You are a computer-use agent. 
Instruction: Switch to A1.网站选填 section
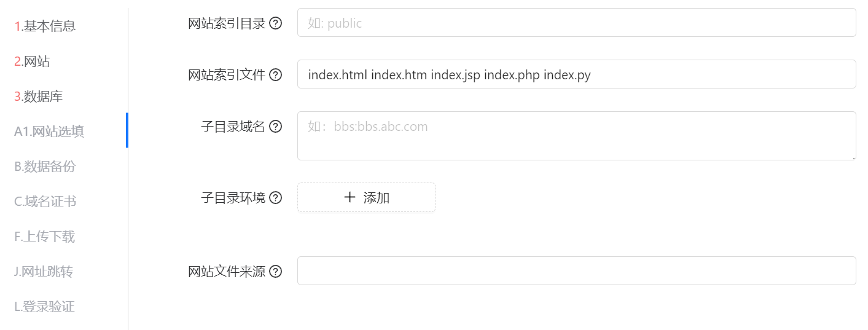[49, 132]
